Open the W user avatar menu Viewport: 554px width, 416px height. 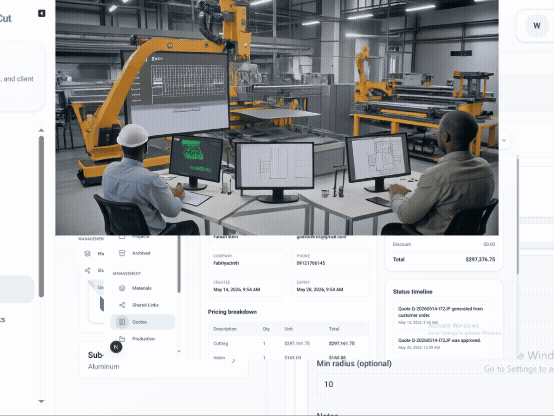point(537,26)
